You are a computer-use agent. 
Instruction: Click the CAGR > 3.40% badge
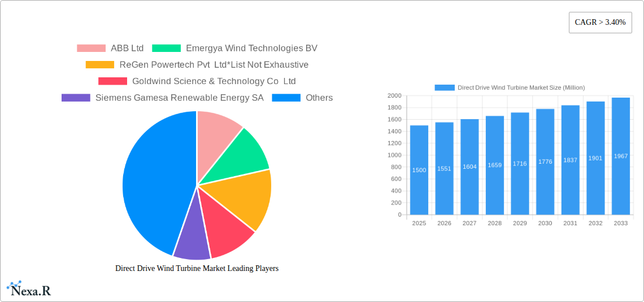tap(600, 23)
